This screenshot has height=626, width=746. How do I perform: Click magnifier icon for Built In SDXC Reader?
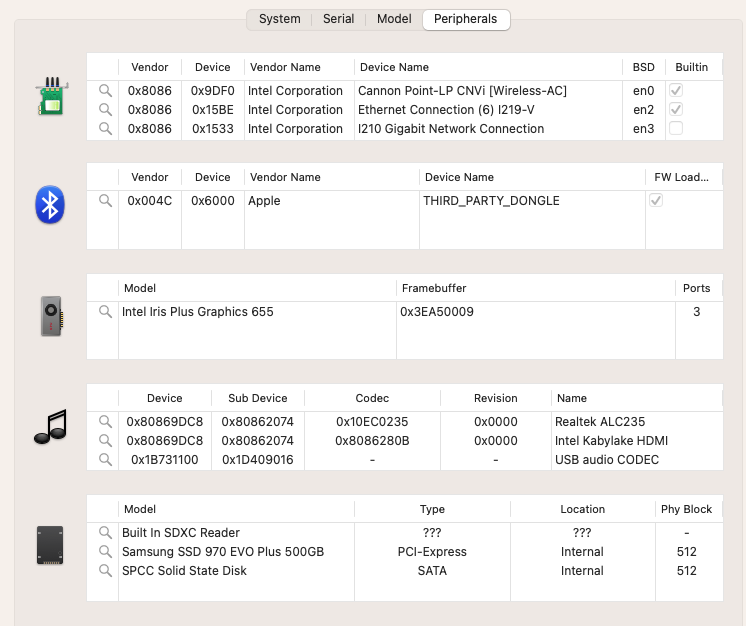[105, 532]
